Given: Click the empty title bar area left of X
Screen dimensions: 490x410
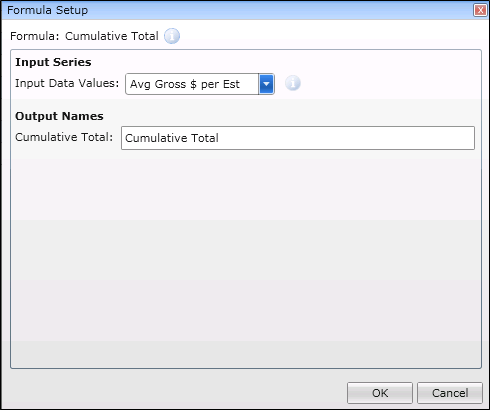Looking at the screenshot, I should pos(280,10).
